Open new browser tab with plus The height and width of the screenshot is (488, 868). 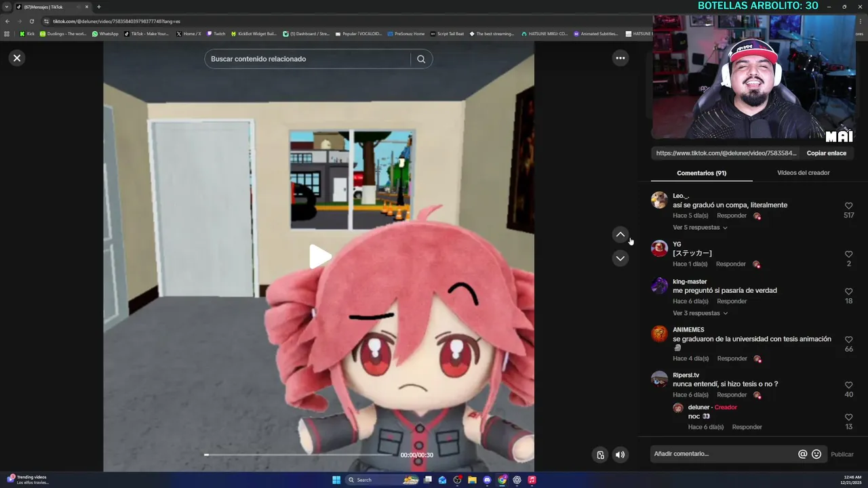99,7
